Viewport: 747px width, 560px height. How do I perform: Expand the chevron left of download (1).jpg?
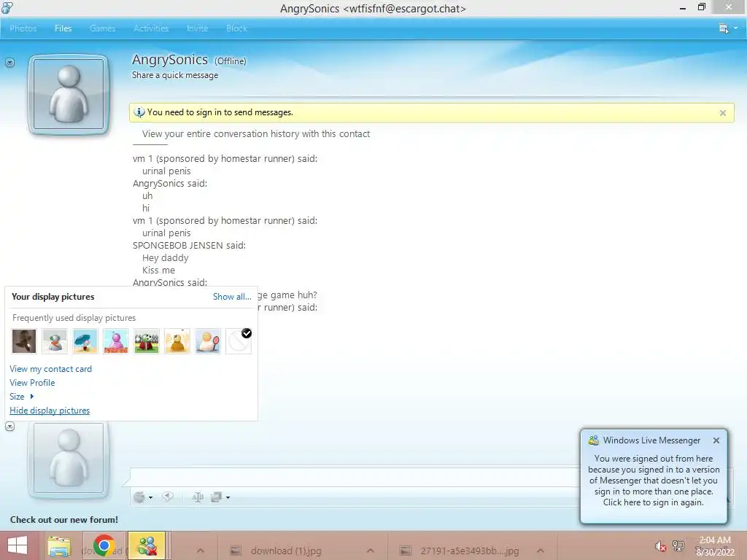[x=201, y=551]
